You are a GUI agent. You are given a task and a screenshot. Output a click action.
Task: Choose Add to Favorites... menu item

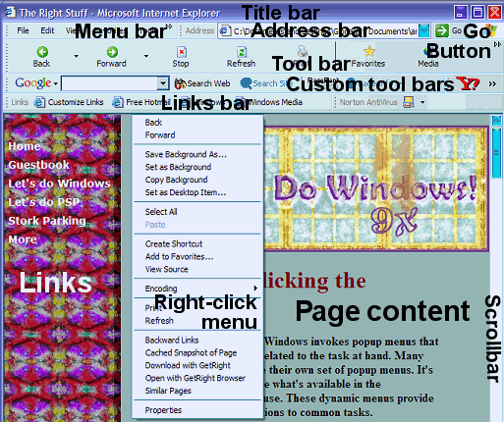click(x=197, y=256)
